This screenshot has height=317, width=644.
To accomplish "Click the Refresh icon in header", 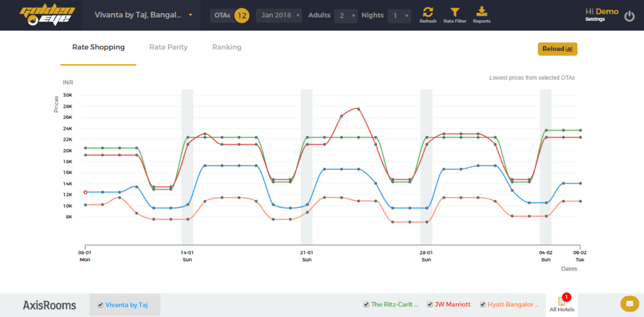I will [428, 12].
